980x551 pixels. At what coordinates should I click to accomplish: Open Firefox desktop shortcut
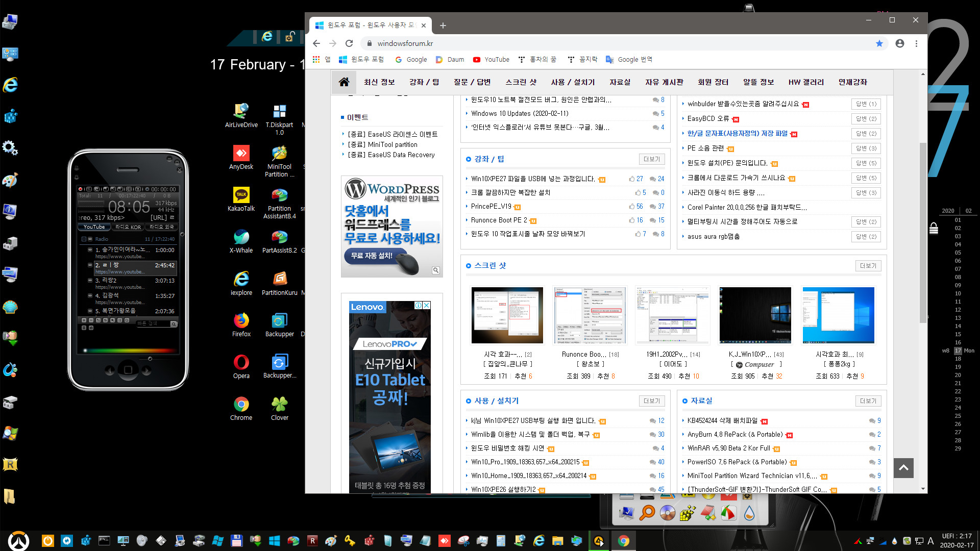241,324
